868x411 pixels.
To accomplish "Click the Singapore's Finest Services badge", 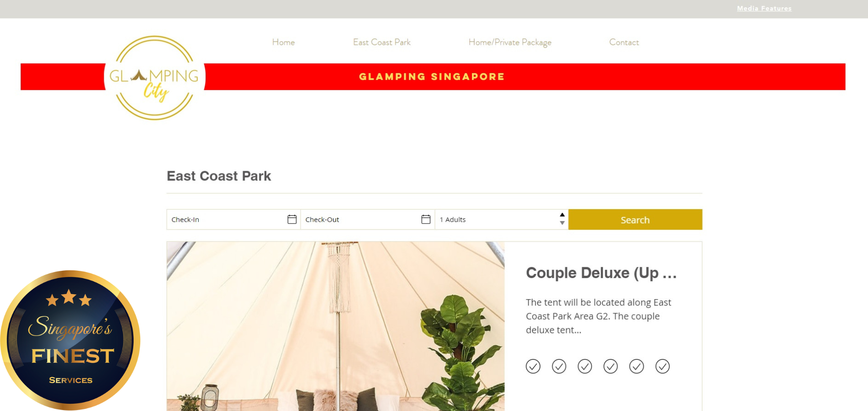I will (x=70, y=340).
